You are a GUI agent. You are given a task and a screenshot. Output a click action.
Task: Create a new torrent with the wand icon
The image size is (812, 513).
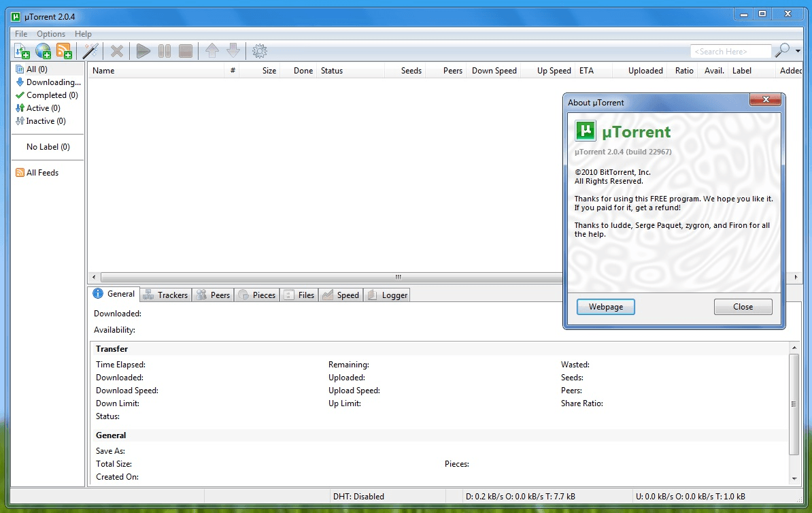[x=90, y=50]
